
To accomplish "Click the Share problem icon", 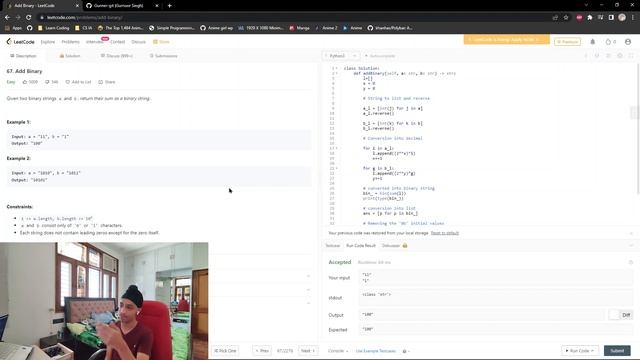I will point(100,82).
